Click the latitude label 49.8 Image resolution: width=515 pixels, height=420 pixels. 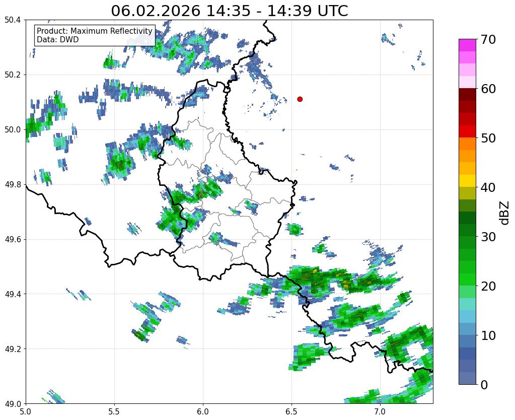(13, 184)
